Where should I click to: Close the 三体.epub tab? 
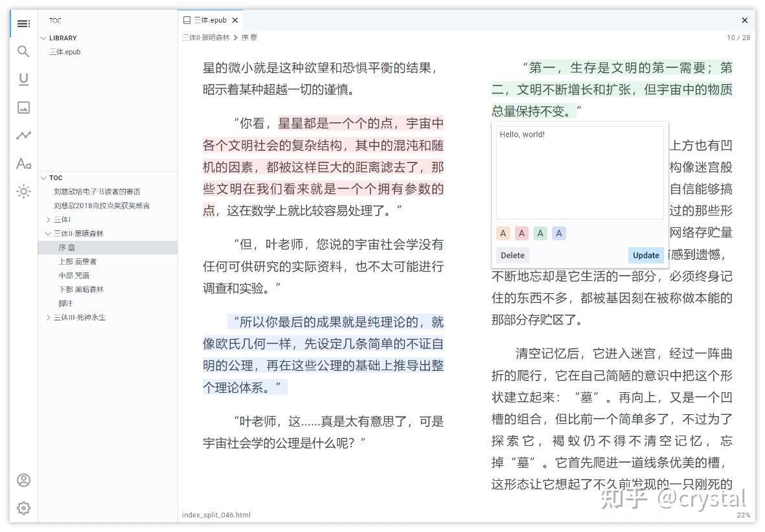click(235, 21)
